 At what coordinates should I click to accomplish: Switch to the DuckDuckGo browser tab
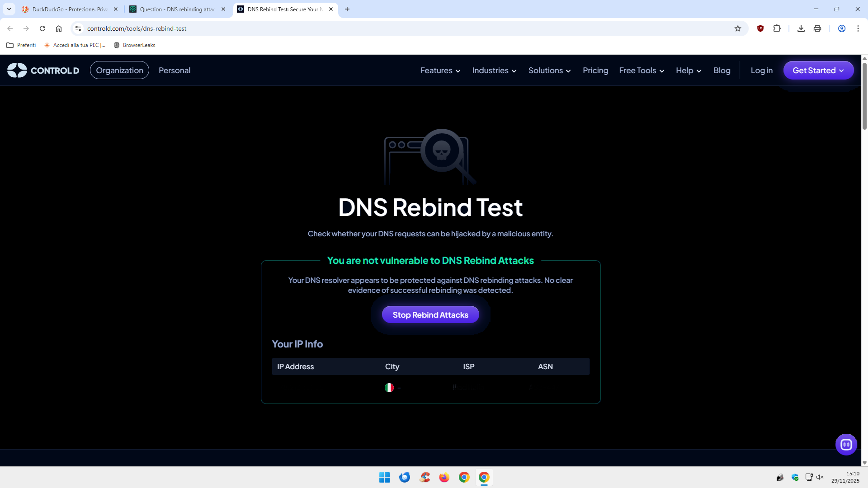(x=69, y=9)
